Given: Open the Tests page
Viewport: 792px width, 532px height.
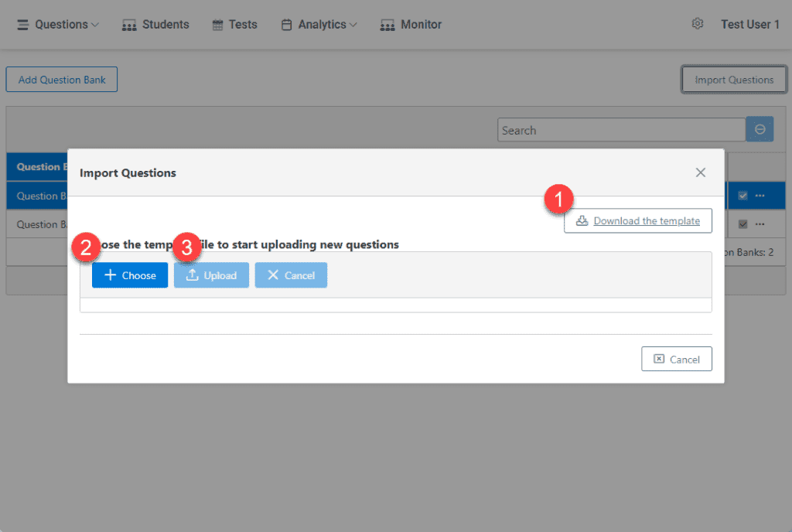Looking at the screenshot, I should [235, 24].
